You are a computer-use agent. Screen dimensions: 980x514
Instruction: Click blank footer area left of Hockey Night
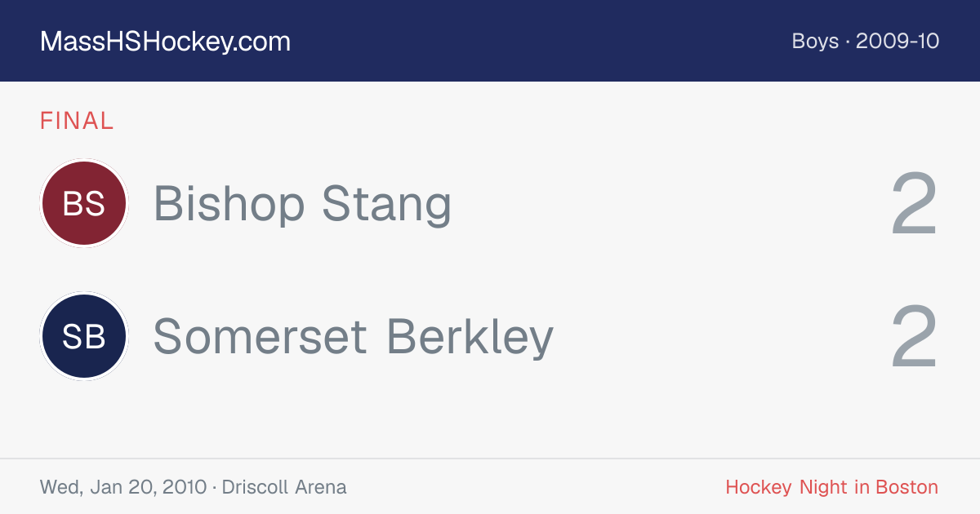[535, 487]
